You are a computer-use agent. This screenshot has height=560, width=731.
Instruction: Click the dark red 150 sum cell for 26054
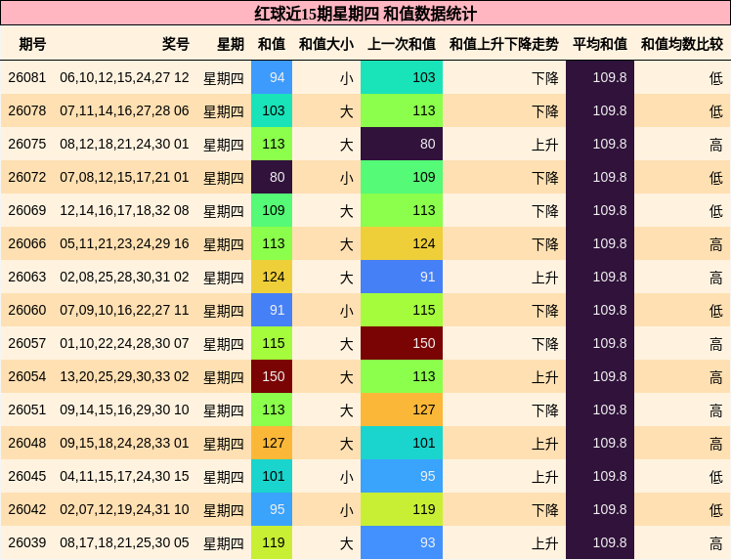(272, 376)
